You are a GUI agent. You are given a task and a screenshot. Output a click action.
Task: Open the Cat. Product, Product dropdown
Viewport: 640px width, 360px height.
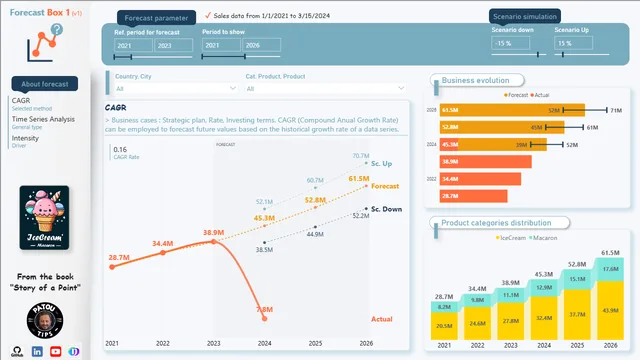tap(325, 88)
